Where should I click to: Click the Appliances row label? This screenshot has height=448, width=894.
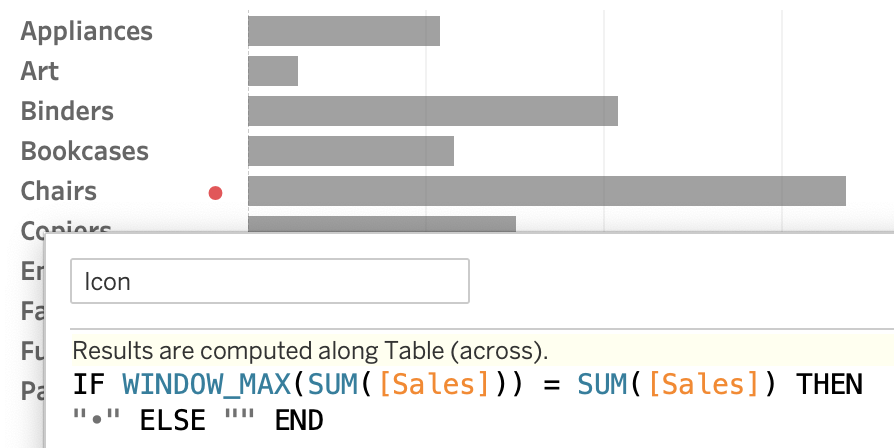87,31
